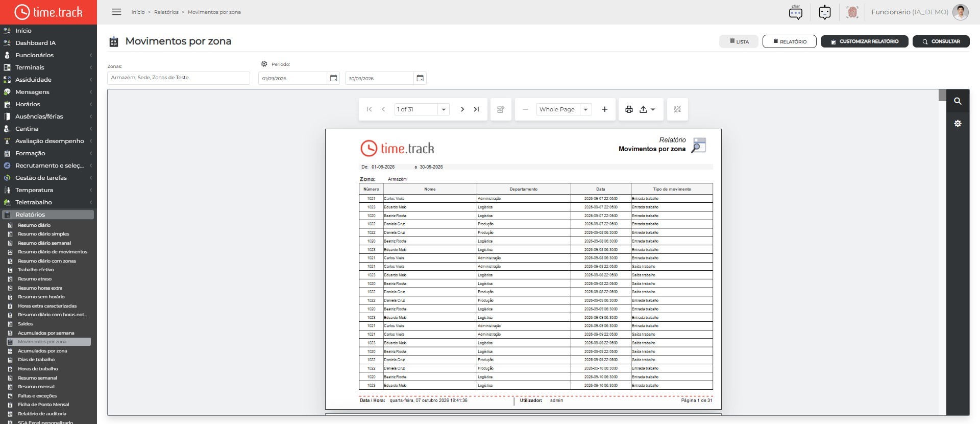Click the edit fields icon in viewer toolbar
Screen dimensions: 980x424
tap(501, 109)
